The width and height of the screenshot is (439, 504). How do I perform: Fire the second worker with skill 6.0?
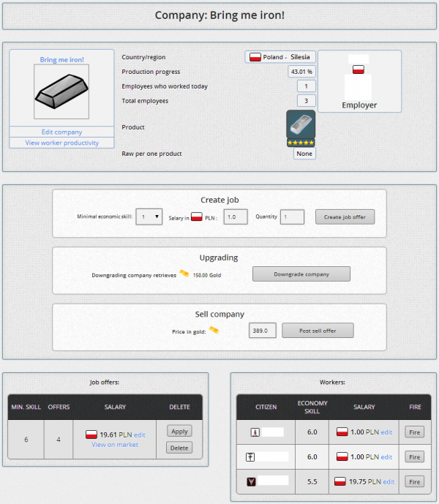(x=415, y=457)
